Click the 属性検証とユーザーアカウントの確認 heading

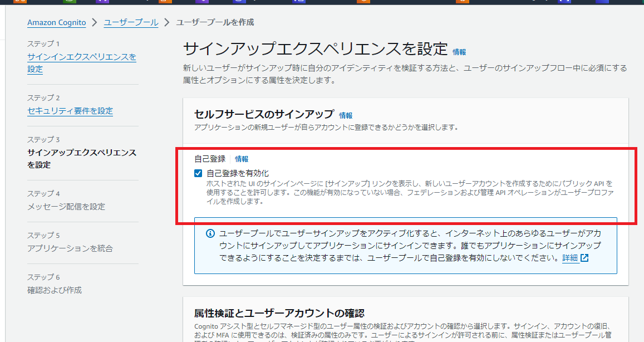coord(279,313)
